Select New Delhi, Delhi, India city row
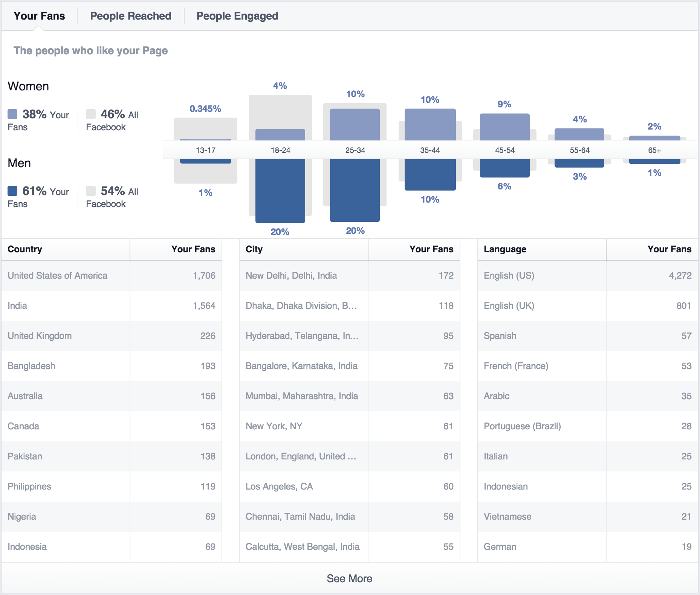This screenshot has width=700, height=595. 350,276
